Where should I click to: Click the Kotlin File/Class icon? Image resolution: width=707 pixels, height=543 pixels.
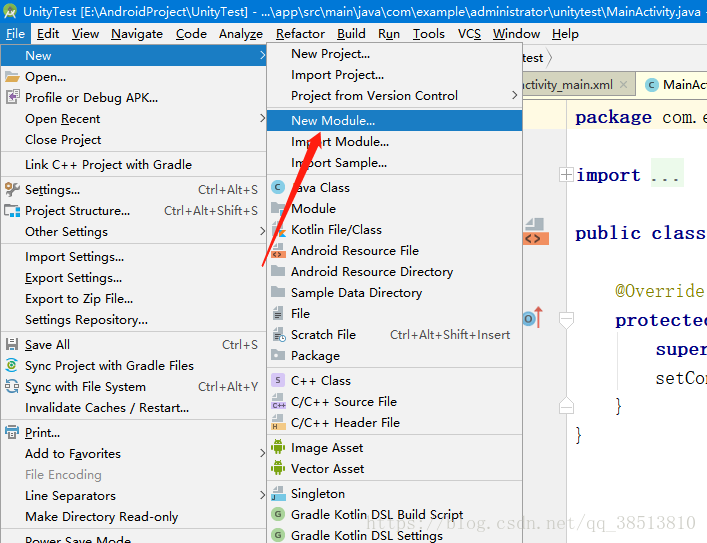(278, 230)
